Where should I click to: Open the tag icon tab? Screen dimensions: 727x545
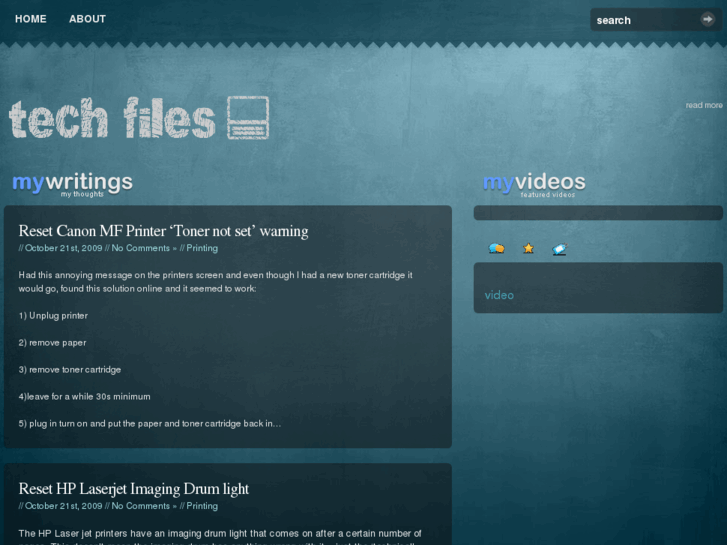pyautogui.click(x=560, y=249)
